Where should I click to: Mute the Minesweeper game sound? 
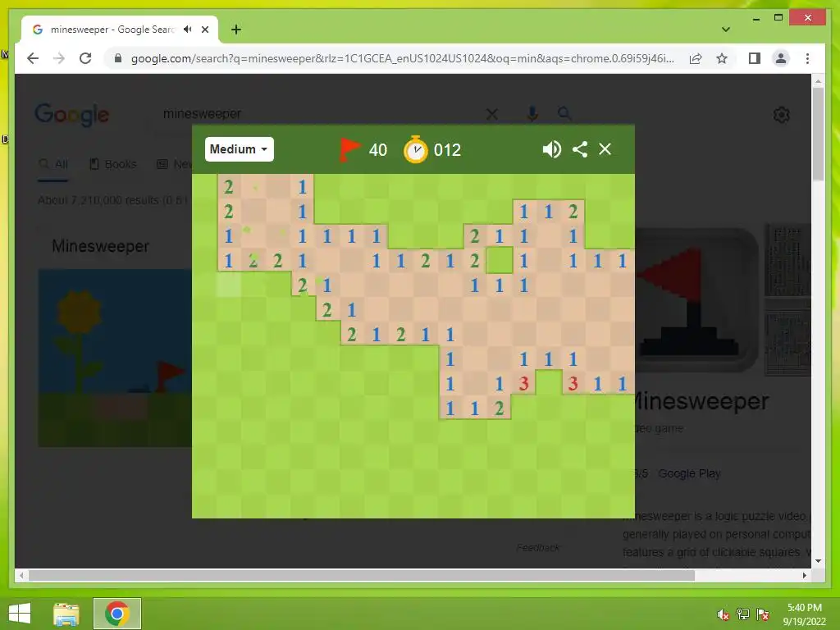(x=551, y=149)
